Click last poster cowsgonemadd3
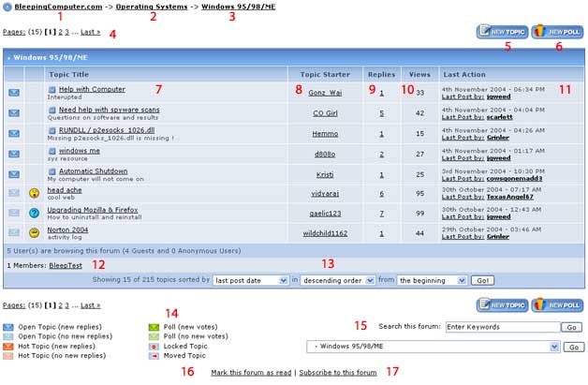 click(515, 178)
